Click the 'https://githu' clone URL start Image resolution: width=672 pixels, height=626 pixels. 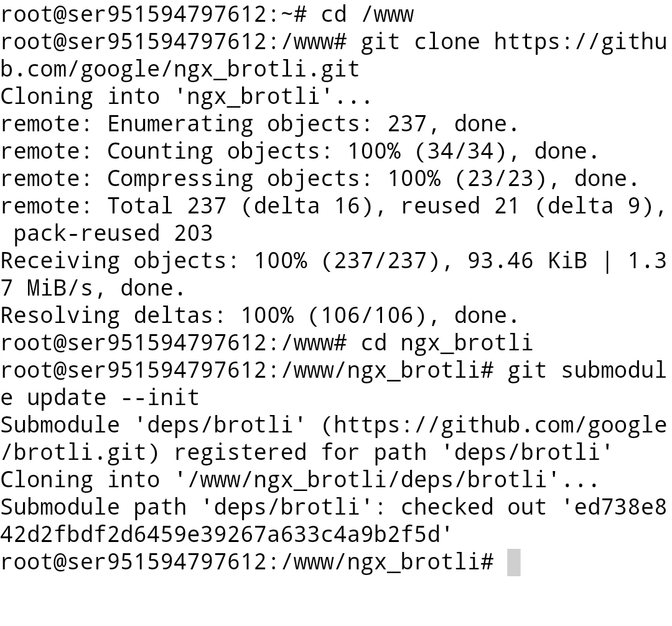pos(580,42)
